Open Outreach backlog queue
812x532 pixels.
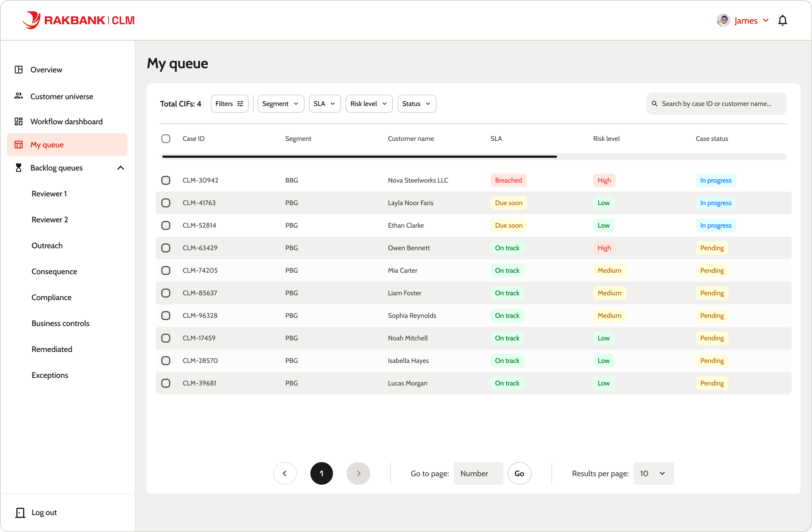47,245
